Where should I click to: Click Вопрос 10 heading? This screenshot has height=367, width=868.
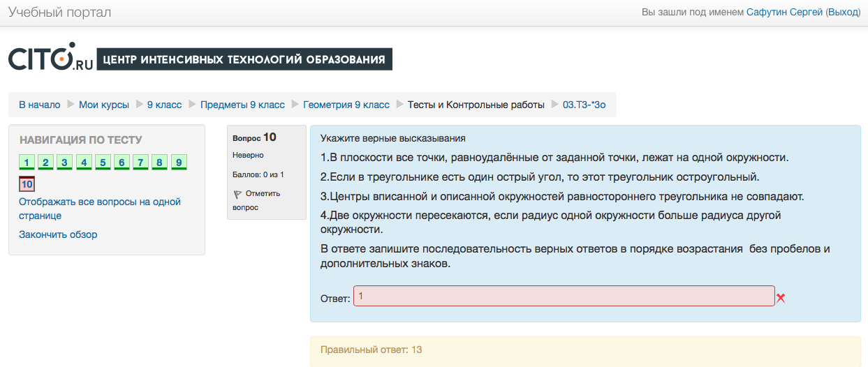point(254,137)
